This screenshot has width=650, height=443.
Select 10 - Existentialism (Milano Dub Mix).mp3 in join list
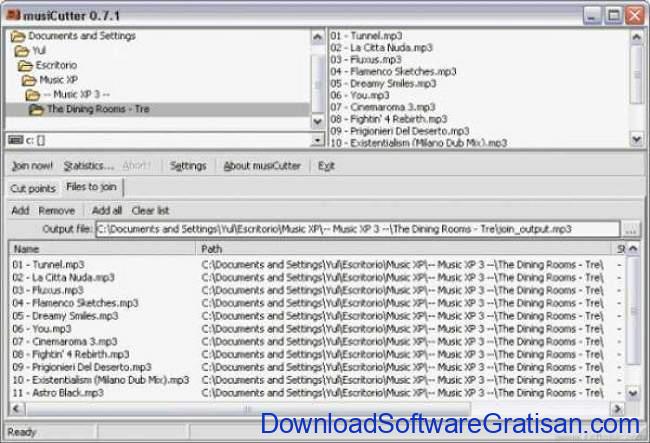pyautogui.click(x=101, y=380)
